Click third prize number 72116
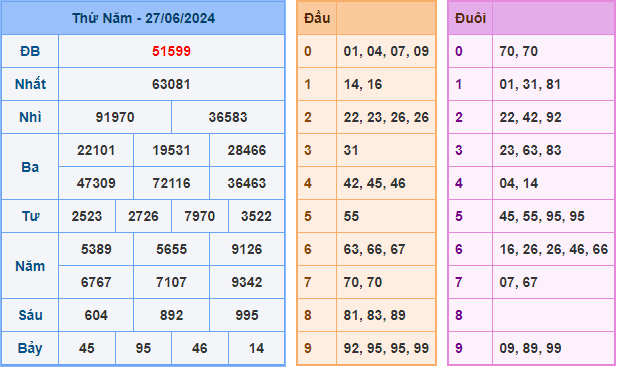 click(x=171, y=183)
